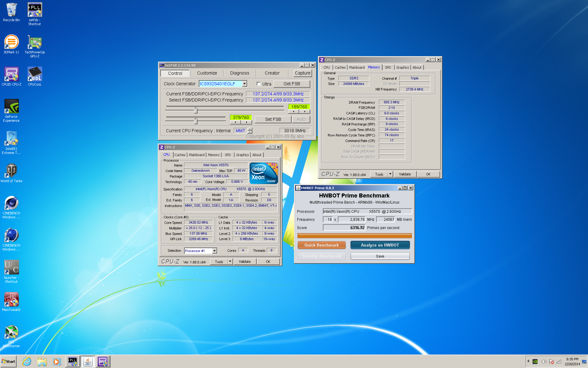Click Save button in HWBOT Prime

click(380, 256)
